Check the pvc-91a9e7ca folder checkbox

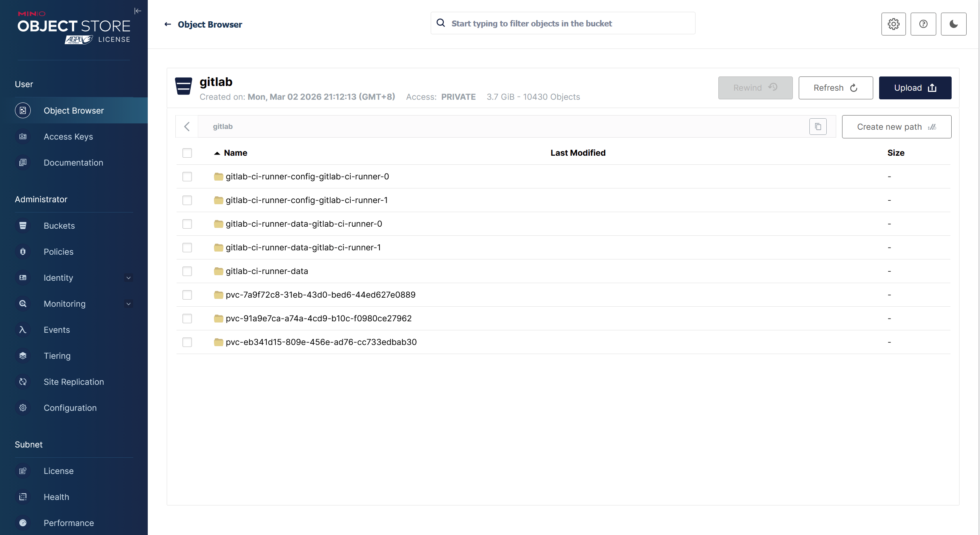187,319
